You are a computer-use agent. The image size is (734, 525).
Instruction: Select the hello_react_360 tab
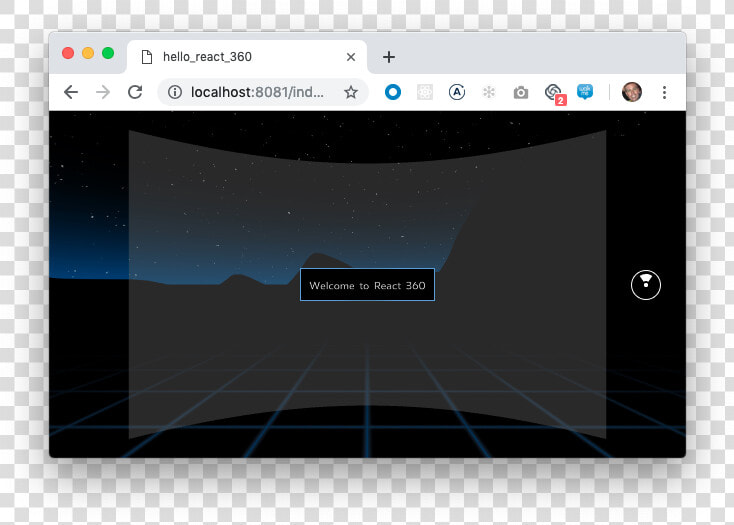[x=247, y=57]
